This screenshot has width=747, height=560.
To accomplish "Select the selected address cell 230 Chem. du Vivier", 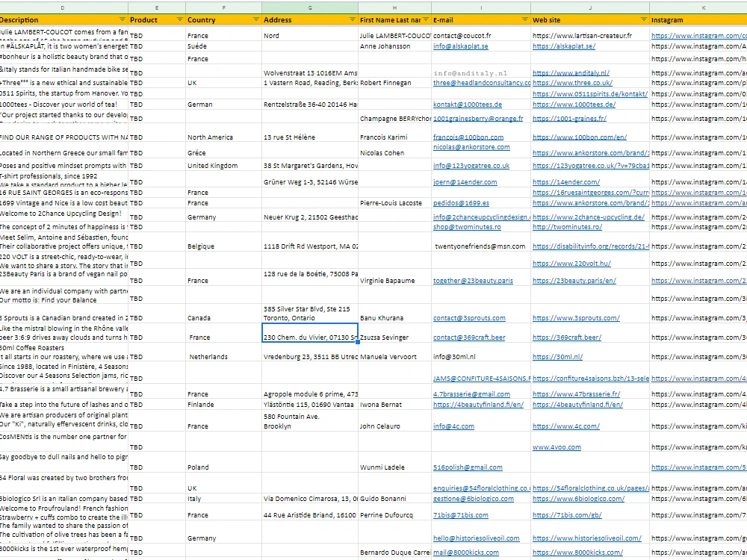I will pos(310,333).
